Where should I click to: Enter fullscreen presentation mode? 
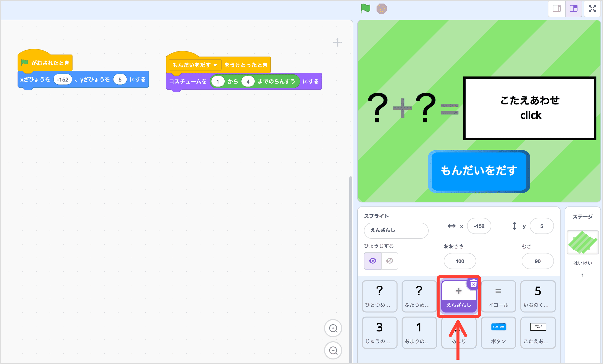pyautogui.click(x=593, y=8)
